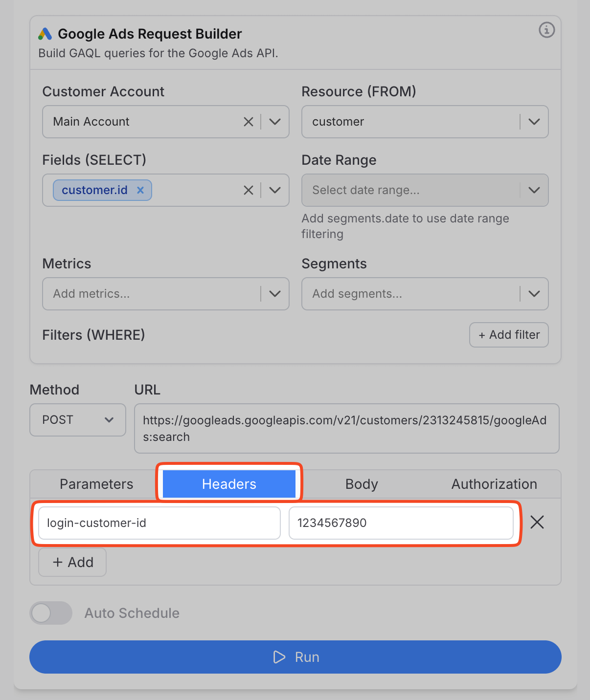Expand the Add metrics dropdown
The width and height of the screenshot is (590, 700).
274,294
